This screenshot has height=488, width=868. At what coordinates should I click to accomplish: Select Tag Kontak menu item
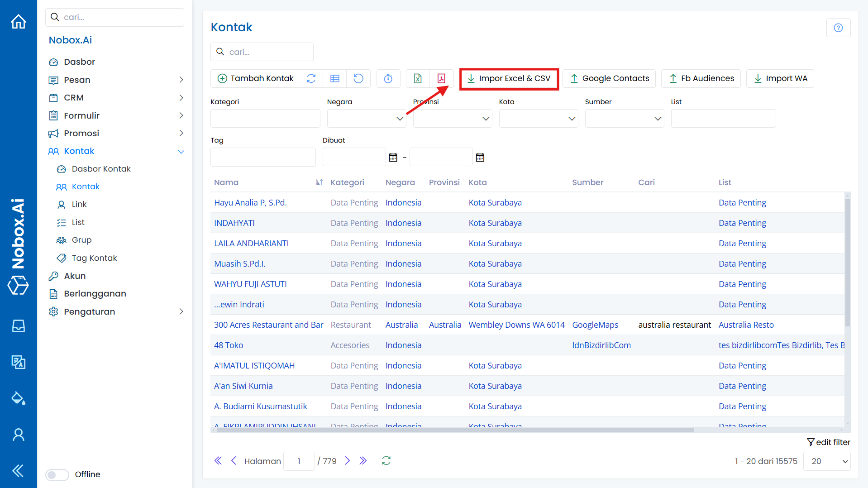coord(94,258)
